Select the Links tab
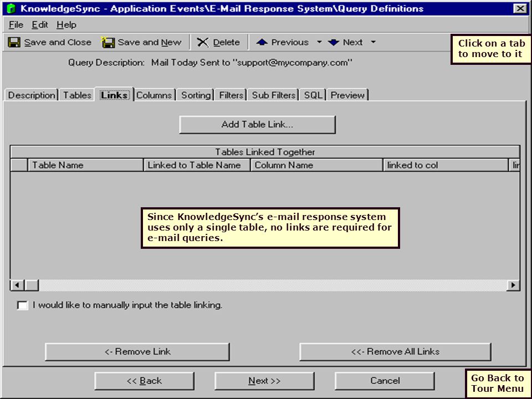Image resolution: width=532 pixels, height=399 pixels. click(114, 95)
